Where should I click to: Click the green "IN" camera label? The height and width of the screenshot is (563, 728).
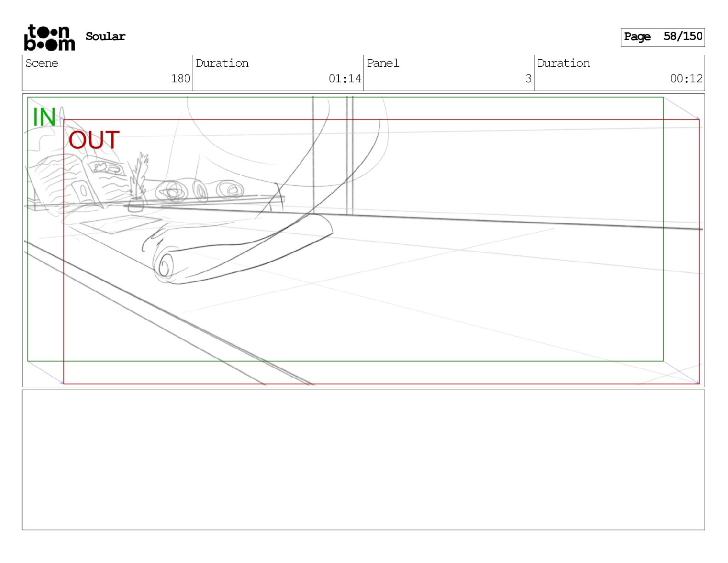(44, 117)
